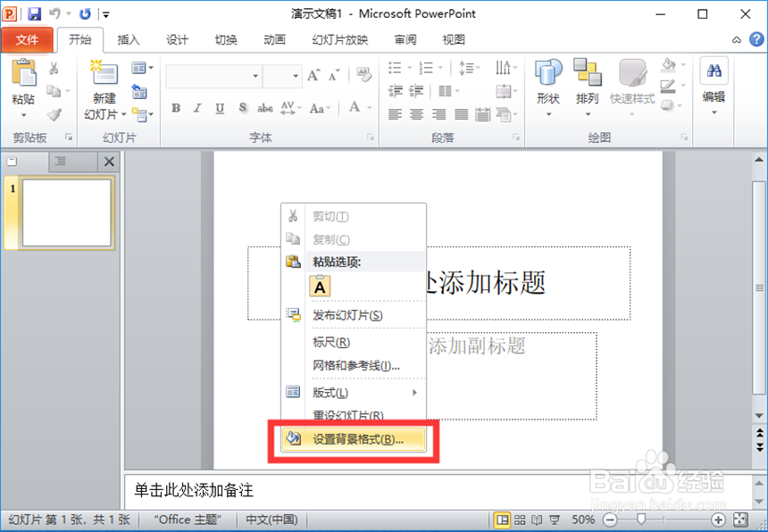Screen dimensions: 768x532
Task: Open Layout submenu in context menu
Action: coord(353,393)
